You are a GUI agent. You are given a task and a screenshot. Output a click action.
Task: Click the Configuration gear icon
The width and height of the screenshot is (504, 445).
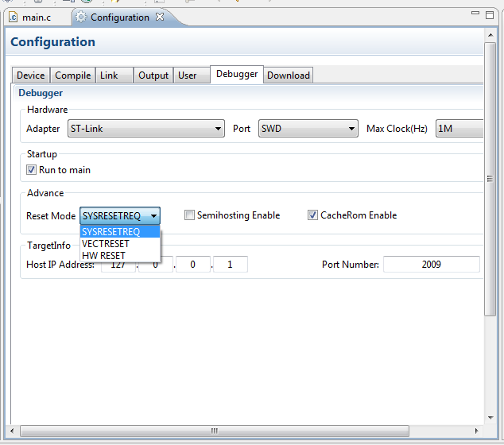tap(81, 17)
